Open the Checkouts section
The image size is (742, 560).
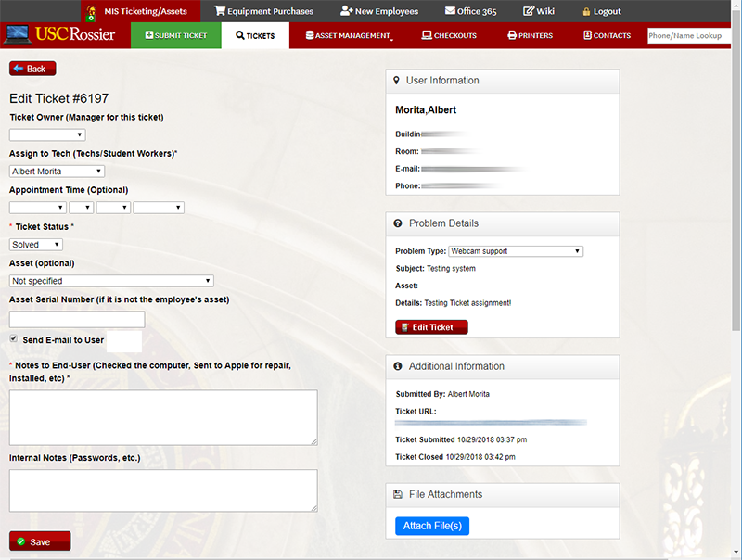tap(449, 35)
